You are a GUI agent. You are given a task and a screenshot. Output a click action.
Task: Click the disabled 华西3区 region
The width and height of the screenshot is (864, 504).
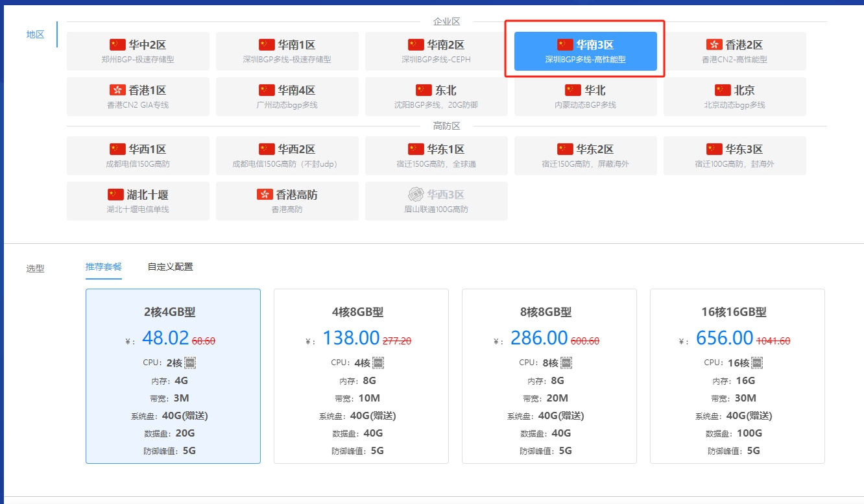tap(437, 201)
